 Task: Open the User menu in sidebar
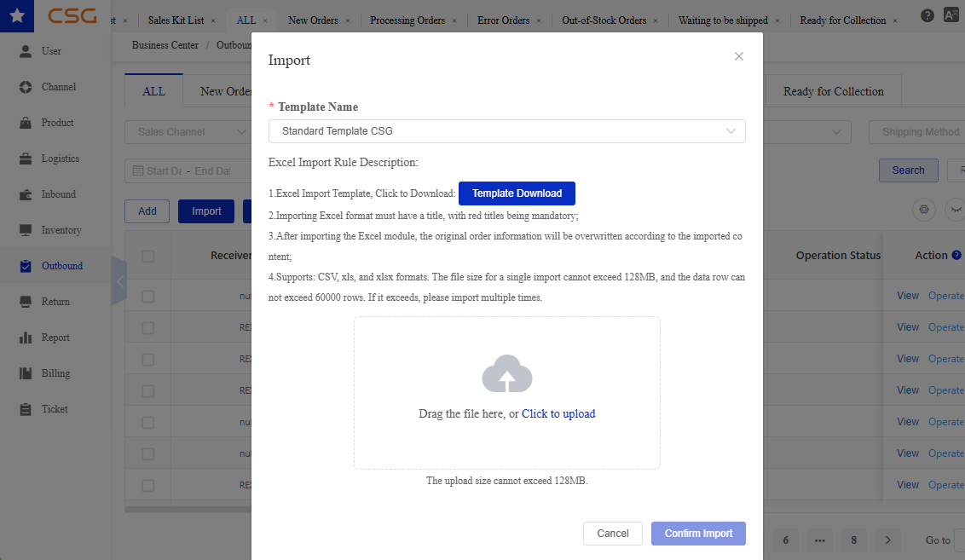tap(55, 51)
